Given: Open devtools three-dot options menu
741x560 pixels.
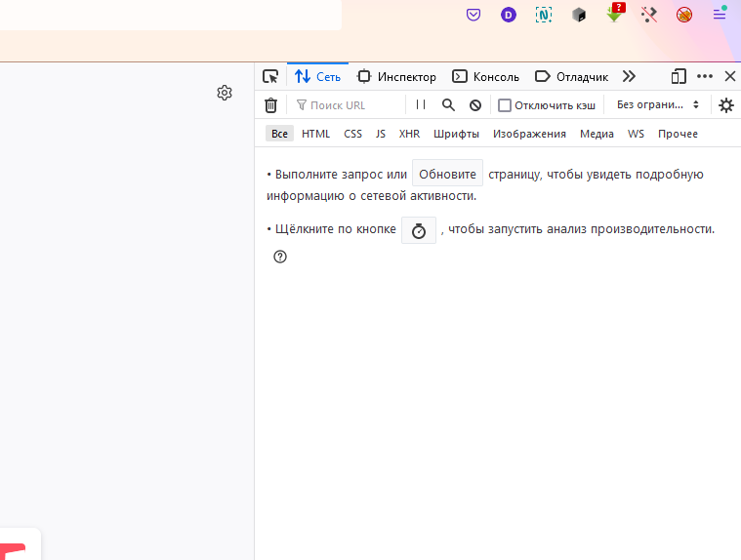Looking at the screenshot, I should point(705,76).
